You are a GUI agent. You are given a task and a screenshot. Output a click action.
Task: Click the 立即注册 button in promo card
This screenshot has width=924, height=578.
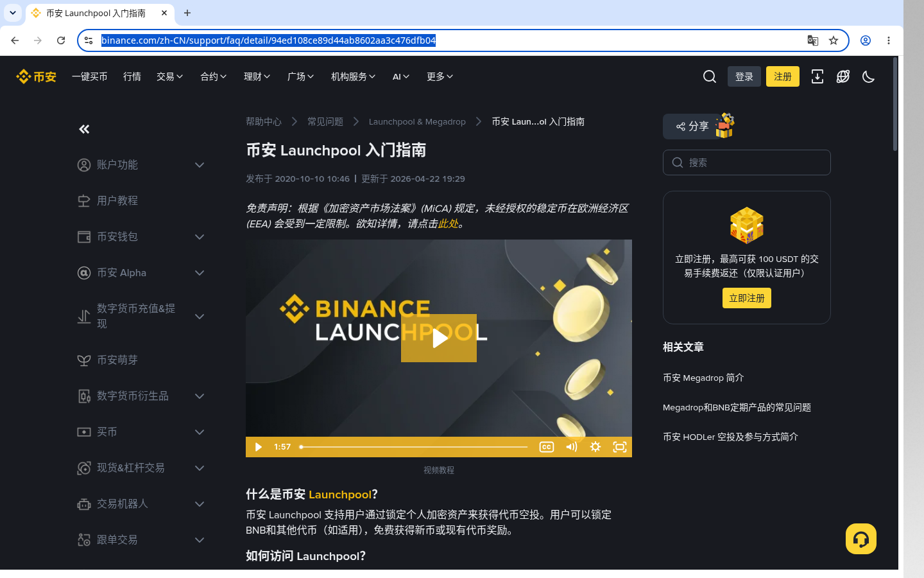point(747,298)
